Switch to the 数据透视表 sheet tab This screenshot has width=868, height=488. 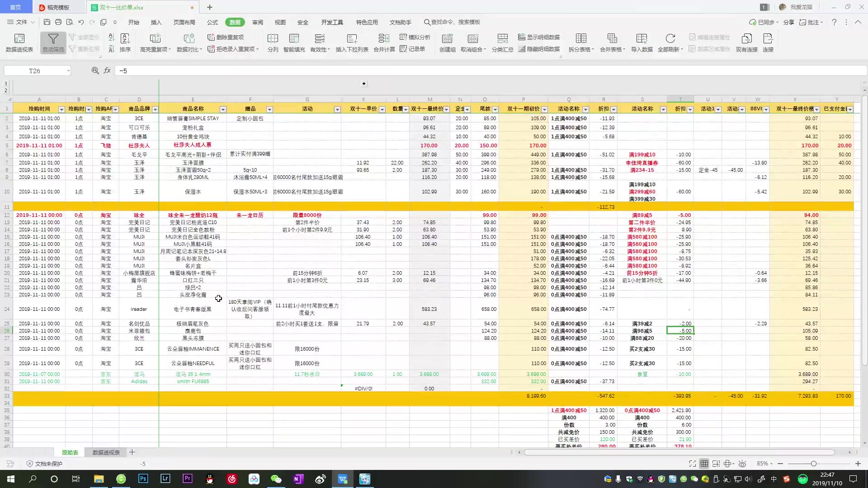(x=106, y=452)
